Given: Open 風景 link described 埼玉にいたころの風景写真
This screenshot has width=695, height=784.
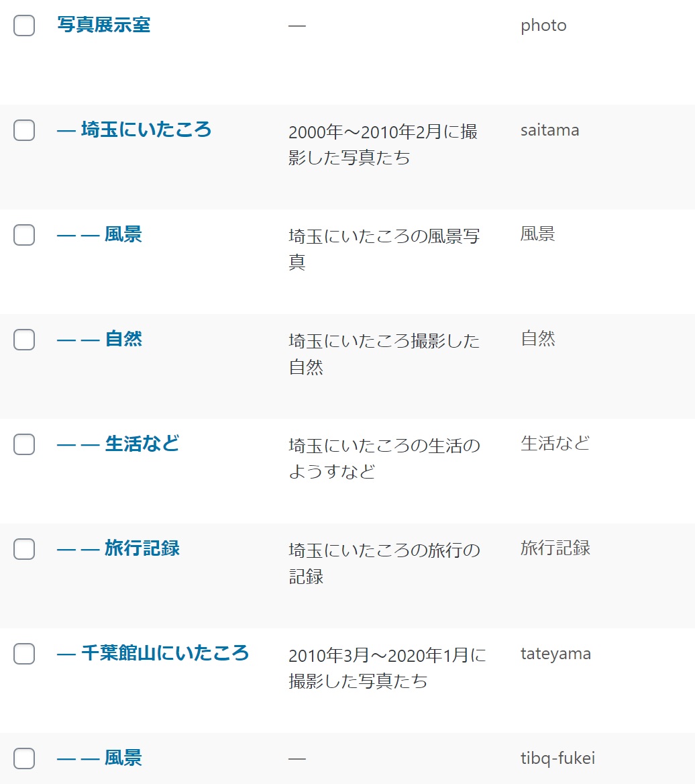Looking at the screenshot, I should click(x=123, y=234).
